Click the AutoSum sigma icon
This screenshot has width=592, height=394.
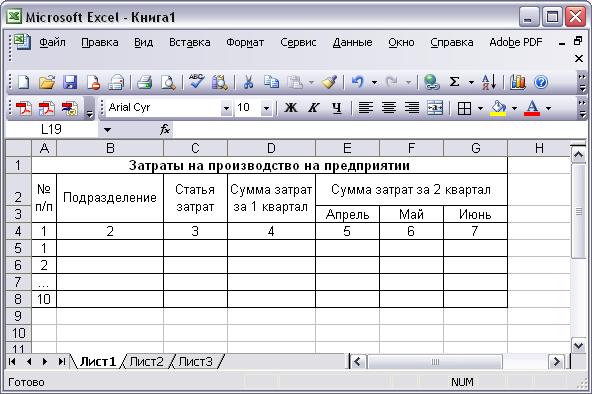(455, 82)
